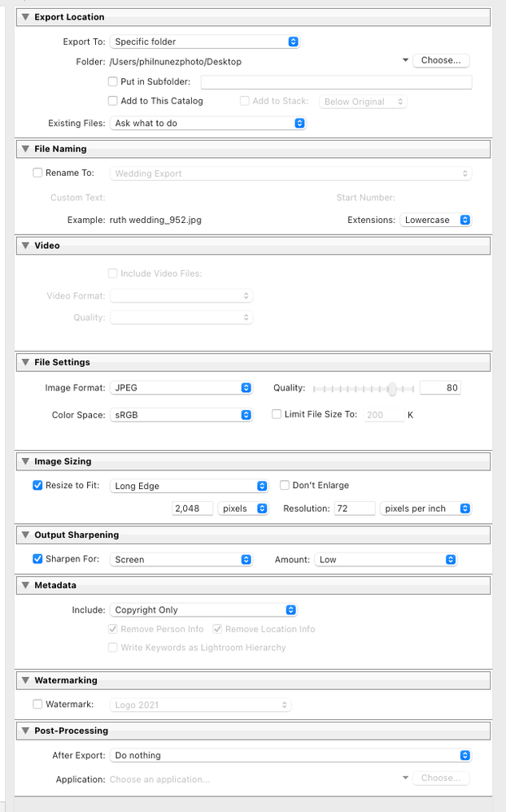Click the Resolution input field
The height and width of the screenshot is (812, 506).
tap(353, 509)
